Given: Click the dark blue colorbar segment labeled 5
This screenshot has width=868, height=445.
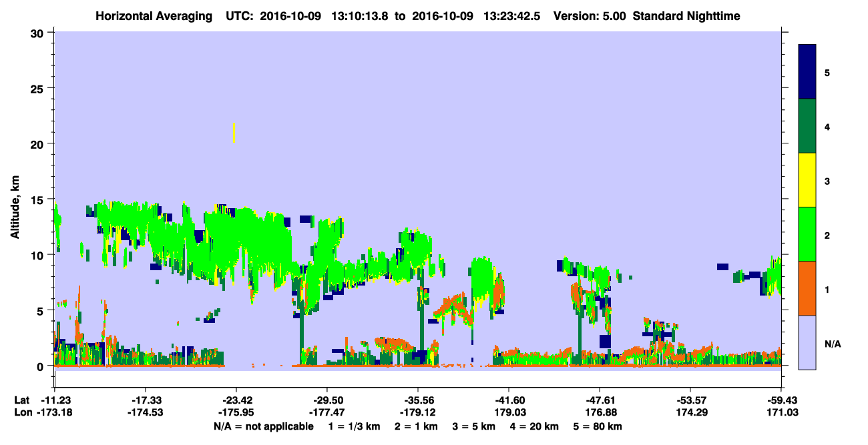Looking at the screenshot, I should (x=807, y=72).
